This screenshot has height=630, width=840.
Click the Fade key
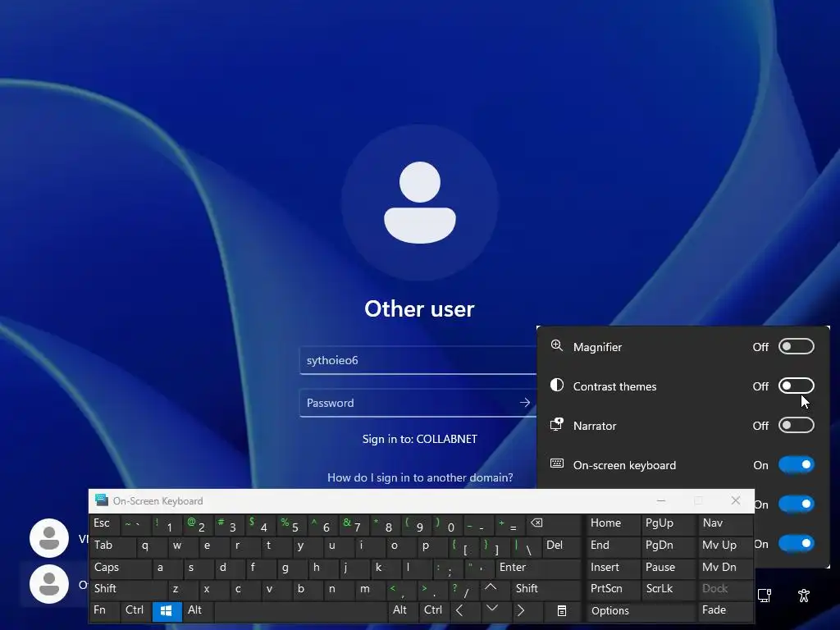(x=725, y=611)
